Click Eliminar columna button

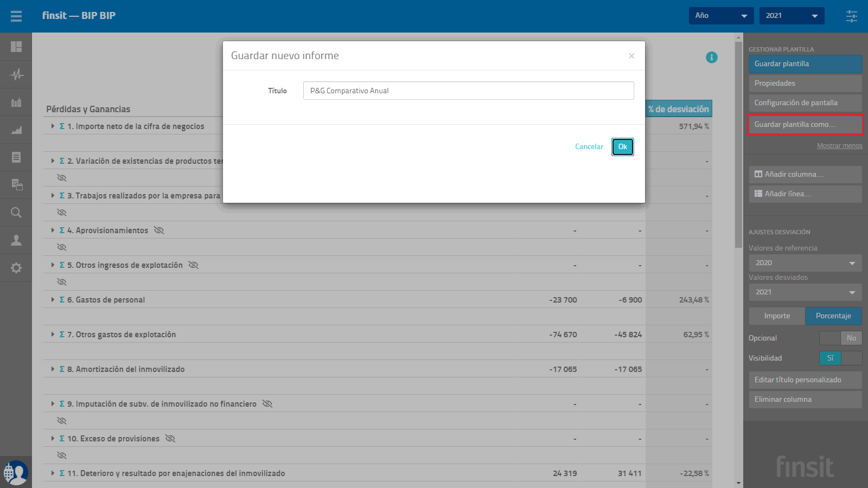[805, 400]
